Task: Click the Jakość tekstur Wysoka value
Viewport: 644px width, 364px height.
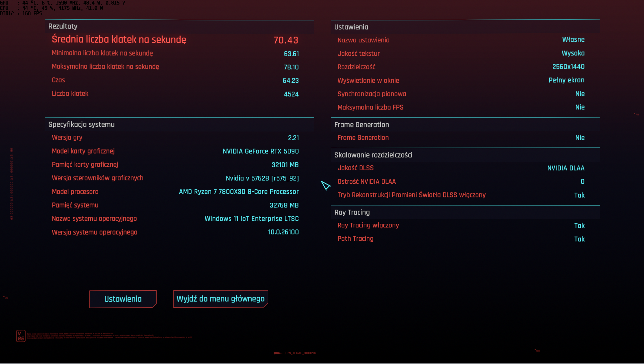Action: pos(573,53)
